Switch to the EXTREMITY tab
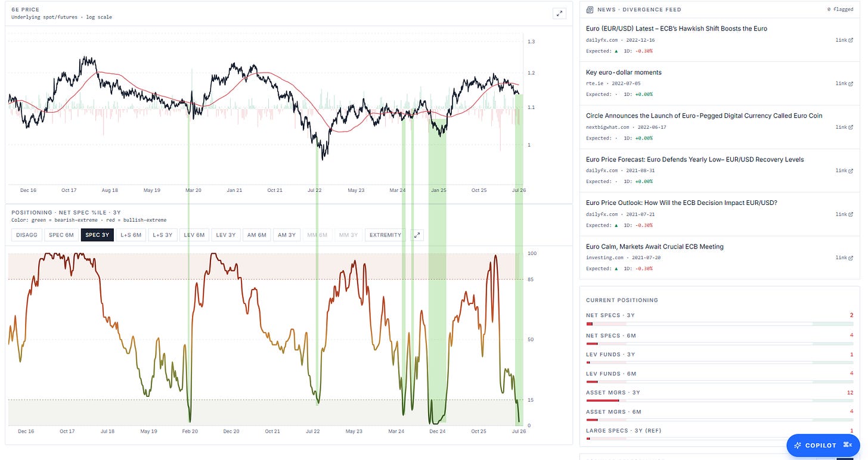This screenshot has height=460, width=868. pos(386,235)
